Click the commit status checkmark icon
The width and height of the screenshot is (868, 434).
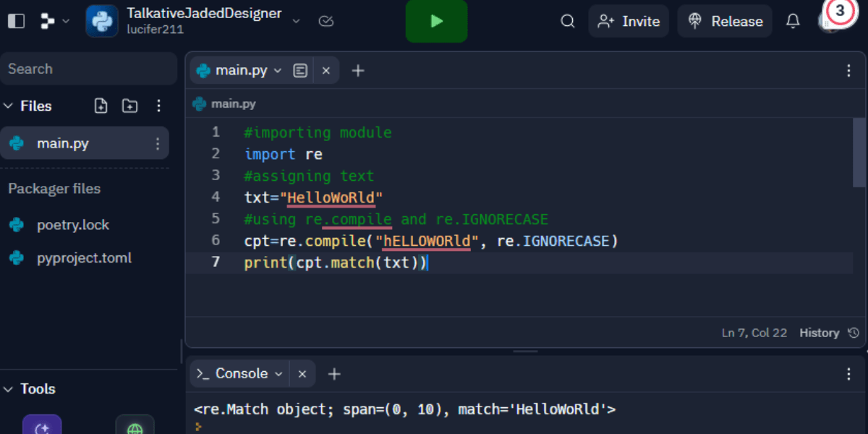tap(325, 21)
